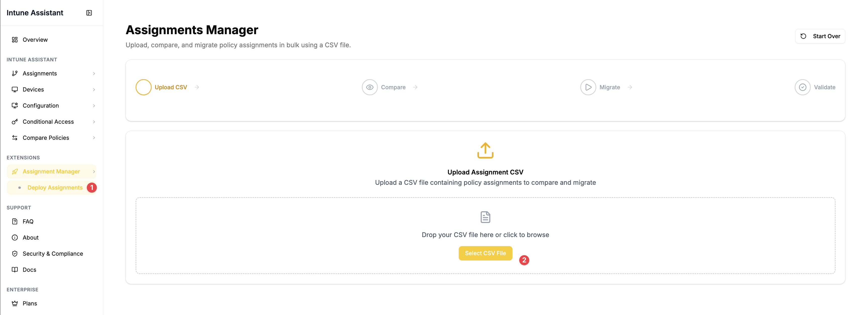The height and width of the screenshot is (315, 868).
Task: Click the Validate step check circle
Action: click(803, 87)
